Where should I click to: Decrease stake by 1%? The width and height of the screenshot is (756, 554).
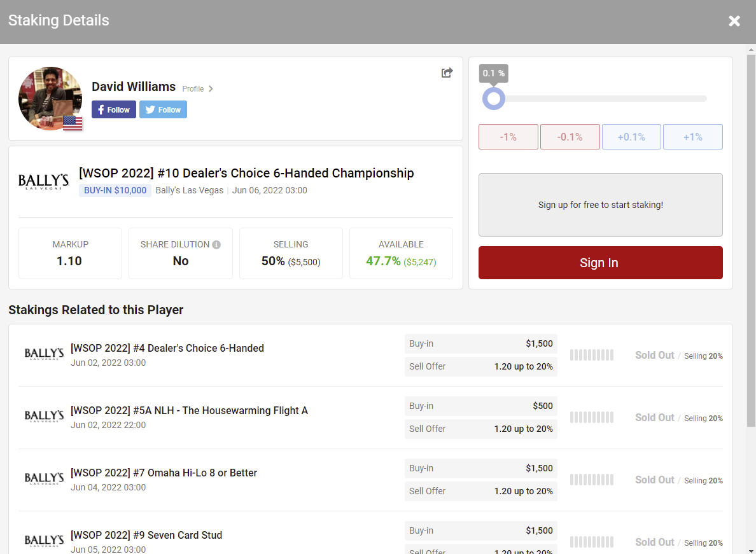click(508, 137)
